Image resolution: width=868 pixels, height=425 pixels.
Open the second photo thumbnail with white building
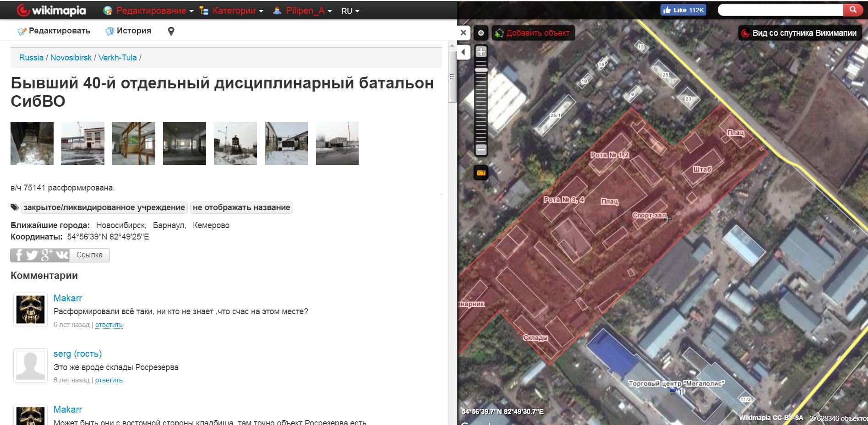(x=83, y=143)
